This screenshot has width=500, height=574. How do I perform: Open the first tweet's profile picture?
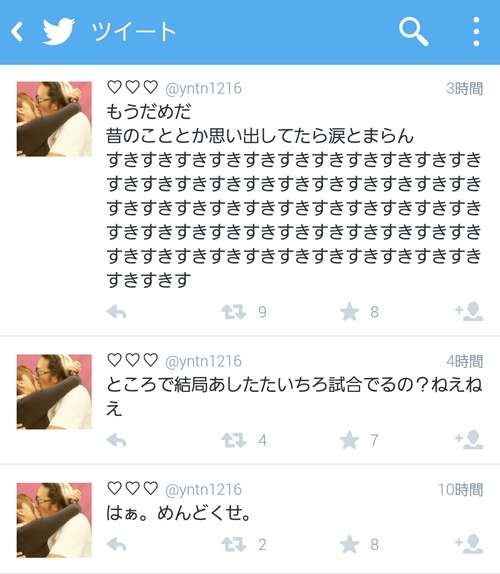pos(54,119)
